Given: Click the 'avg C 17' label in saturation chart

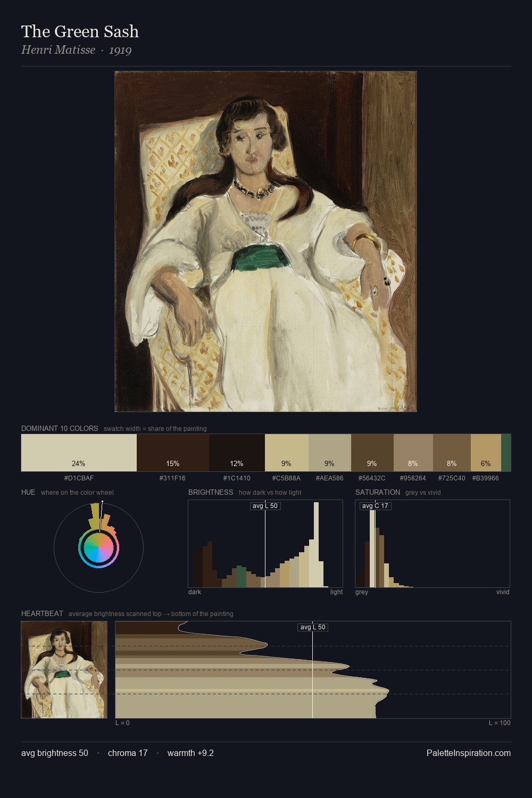Looking at the screenshot, I should click(375, 506).
